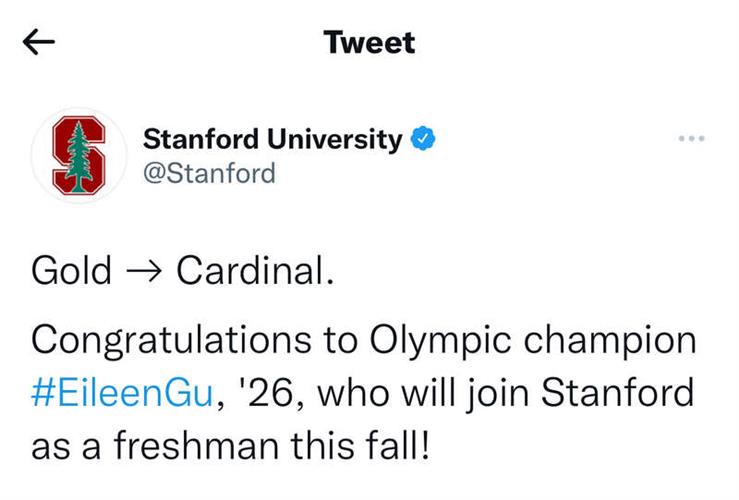
Task: Click the @Stanford handle
Action: coord(209,173)
